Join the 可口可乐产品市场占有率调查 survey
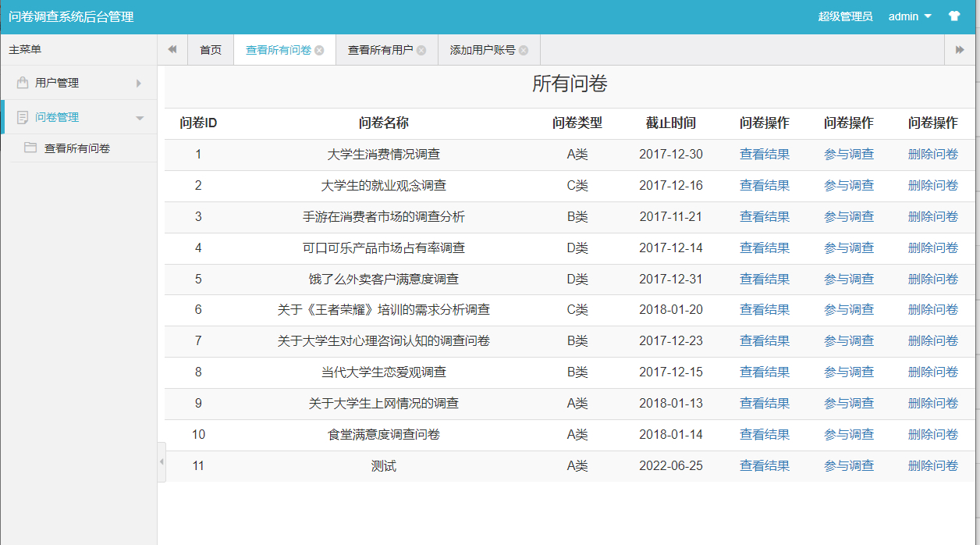 pyautogui.click(x=849, y=248)
